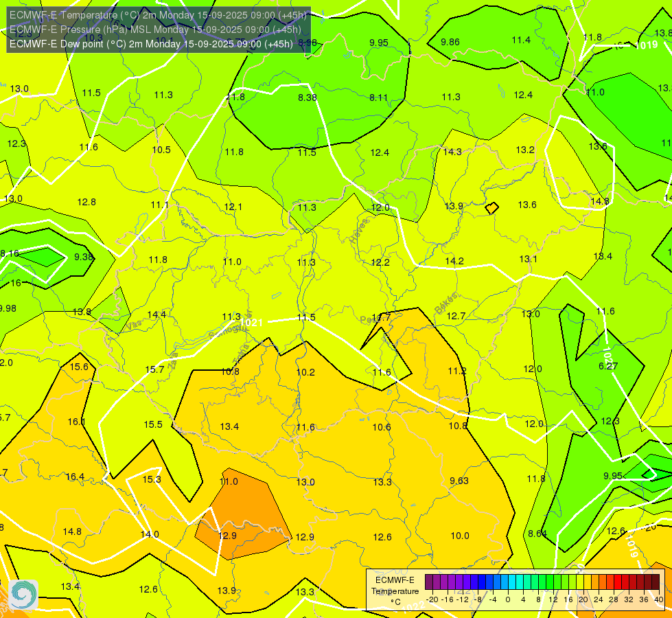Viewport: 672px width, 618px height.
Task: Click the map value 15.3
Action: [x=152, y=479]
